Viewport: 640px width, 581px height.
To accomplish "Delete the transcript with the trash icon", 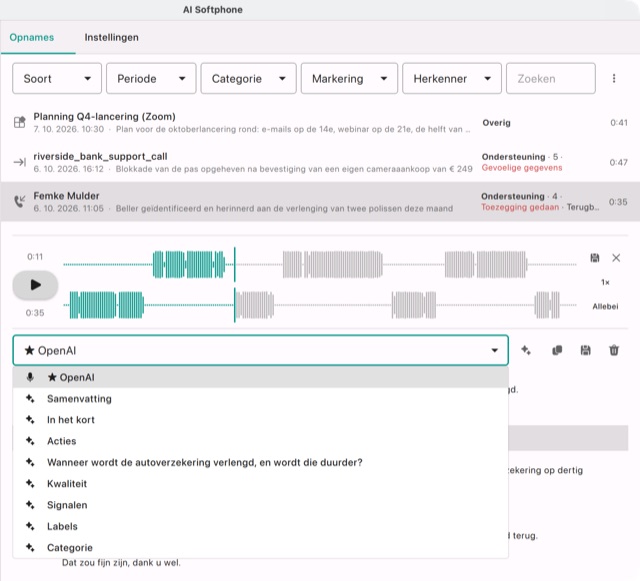I will pos(614,350).
